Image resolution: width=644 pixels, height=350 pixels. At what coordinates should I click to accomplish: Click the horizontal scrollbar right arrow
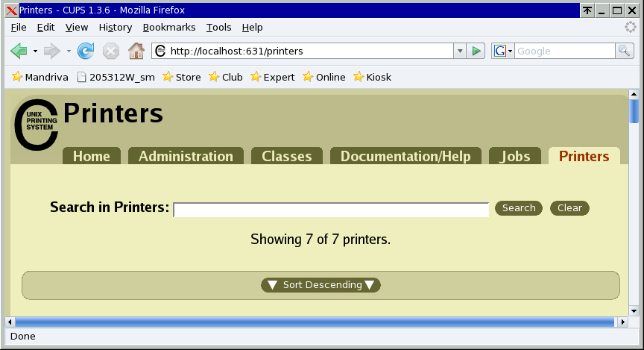tap(623, 322)
